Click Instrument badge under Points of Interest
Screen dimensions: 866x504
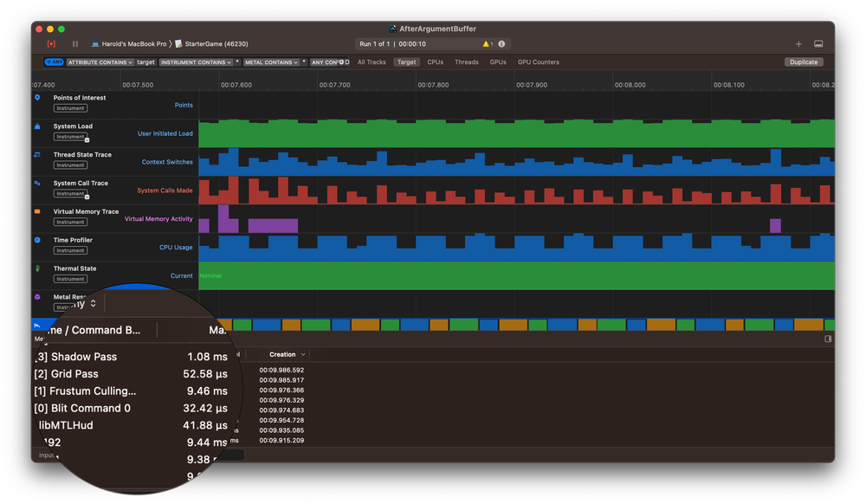coord(71,108)
